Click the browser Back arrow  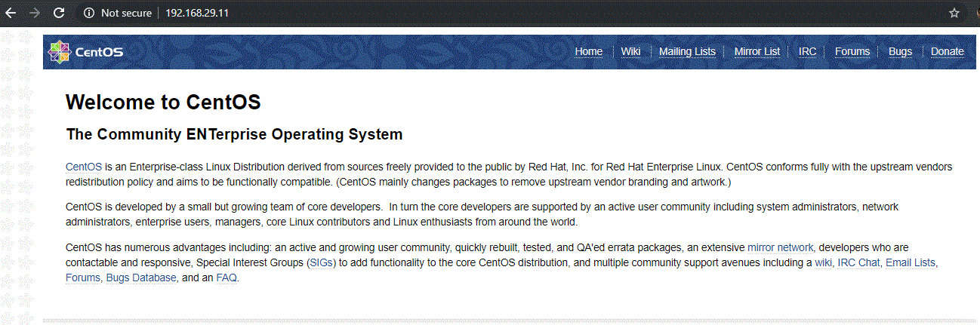pos(11,13)
